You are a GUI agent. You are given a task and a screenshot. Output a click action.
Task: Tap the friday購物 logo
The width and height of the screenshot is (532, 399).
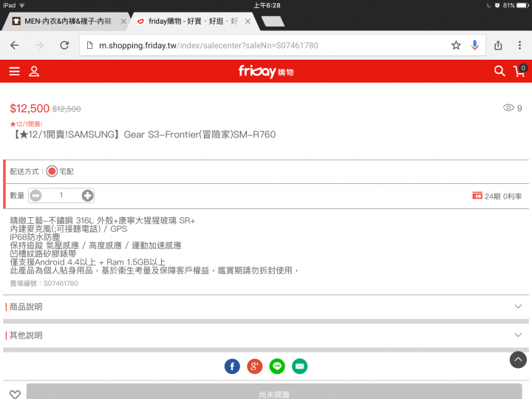[266, 72]
